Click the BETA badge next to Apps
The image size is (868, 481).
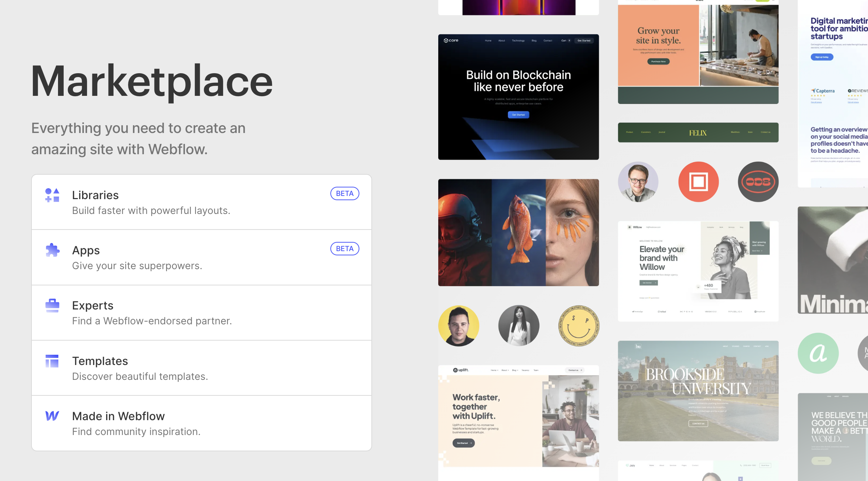345,249
